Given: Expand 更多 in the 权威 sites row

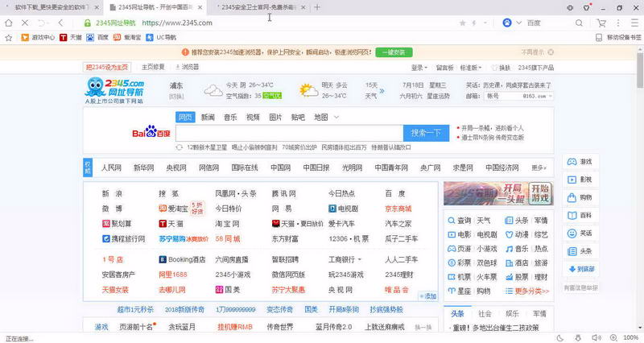Looking at the screenshot, I should 539,168.
